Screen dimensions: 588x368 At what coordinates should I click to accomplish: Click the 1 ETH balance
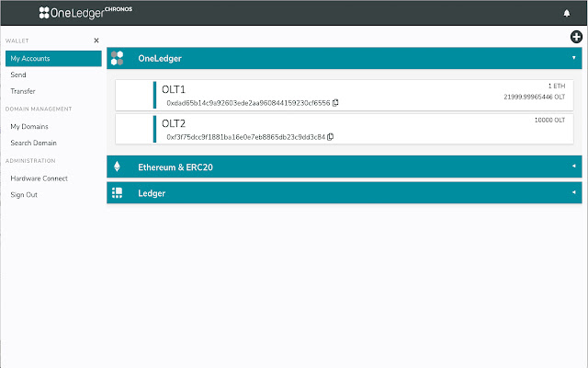557,86
